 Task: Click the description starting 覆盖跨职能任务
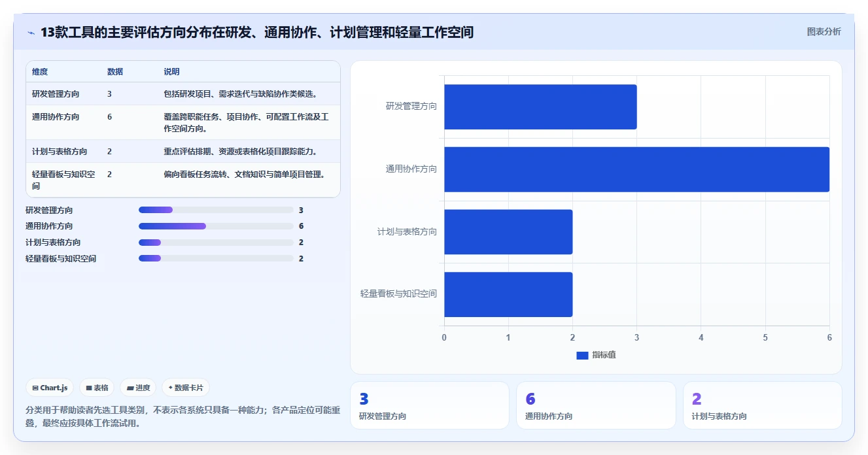(246, 122)
